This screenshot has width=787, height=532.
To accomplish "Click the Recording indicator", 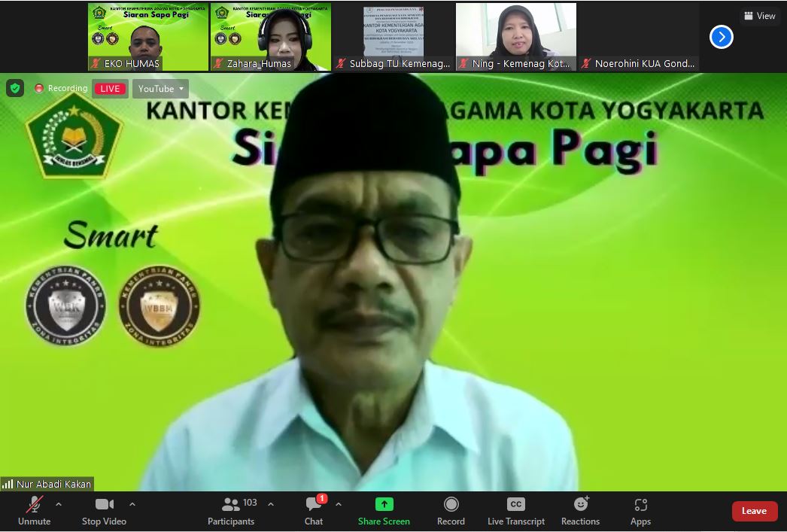I will click(x=61, y=88).
